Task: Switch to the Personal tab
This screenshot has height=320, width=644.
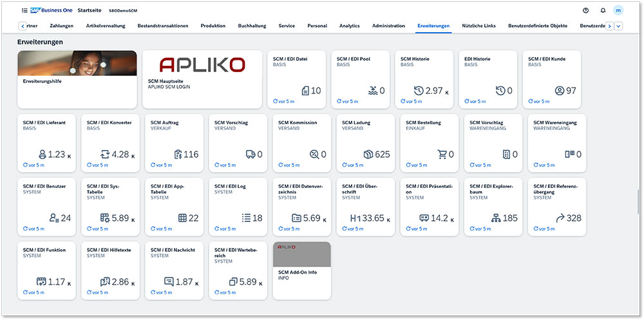Action: click(x=317, y=26)
